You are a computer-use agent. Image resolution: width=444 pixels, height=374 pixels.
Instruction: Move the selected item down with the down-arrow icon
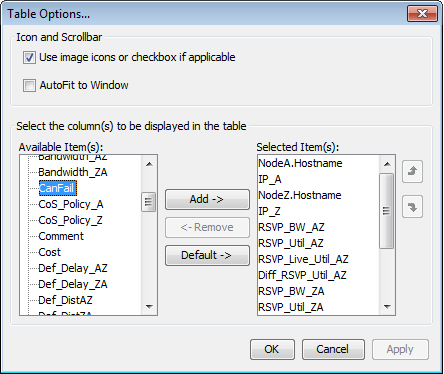tap(412, 207)
